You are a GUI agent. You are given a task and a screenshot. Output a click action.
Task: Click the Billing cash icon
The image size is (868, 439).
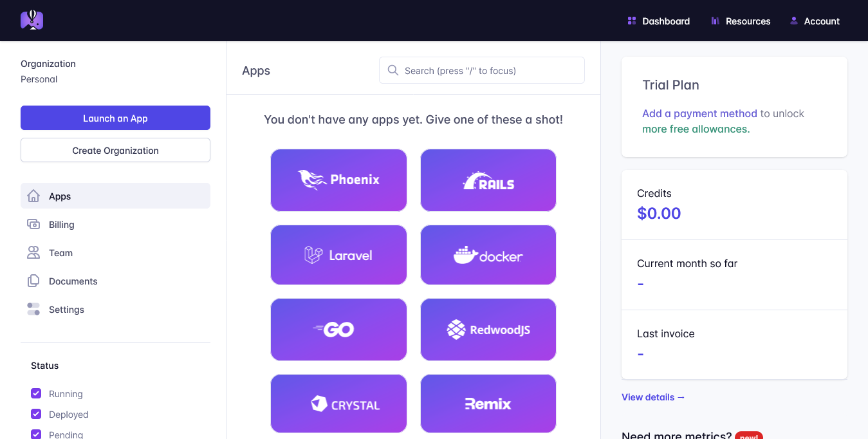coord(33,224)
